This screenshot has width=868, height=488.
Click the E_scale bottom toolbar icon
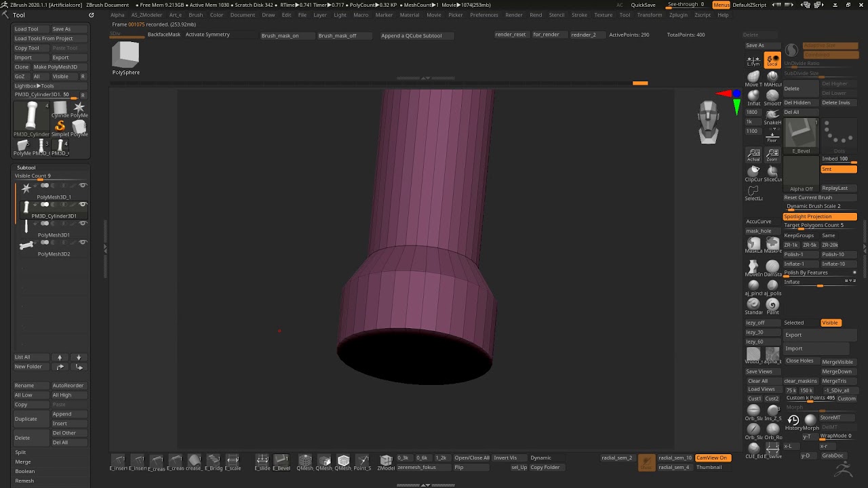click(233, 462)
